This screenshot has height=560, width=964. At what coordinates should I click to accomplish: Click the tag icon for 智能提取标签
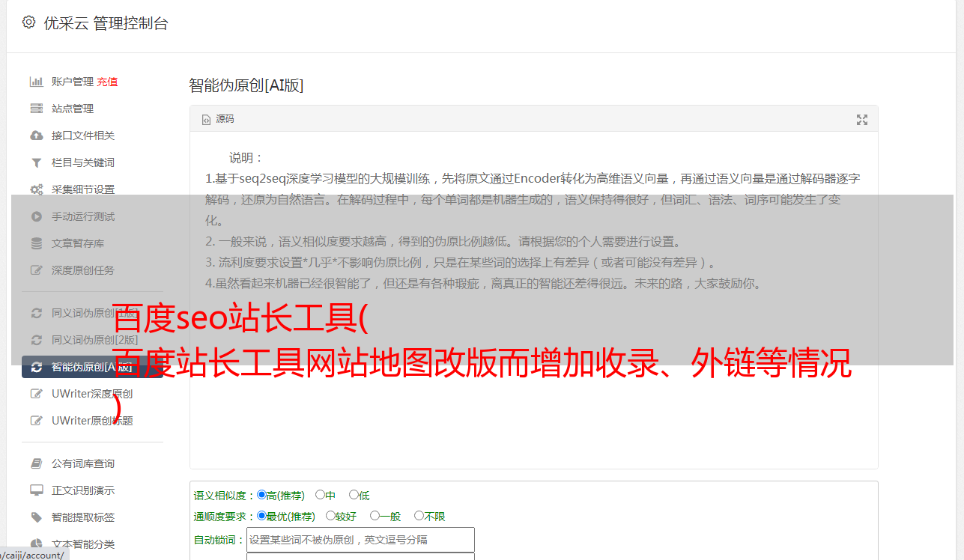(x=36, y=517)
